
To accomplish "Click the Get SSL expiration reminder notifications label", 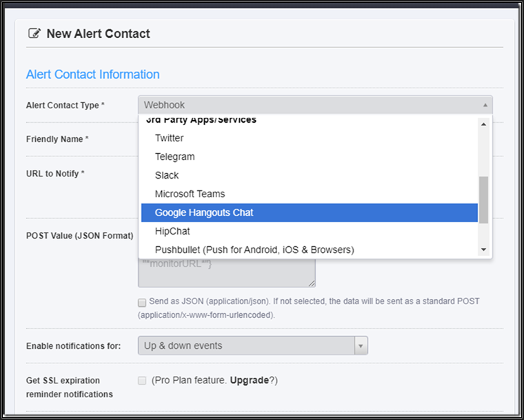I will [x=70, y=387].
